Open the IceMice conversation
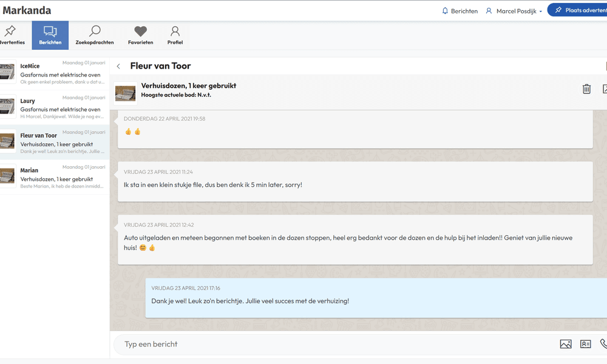The height and width of the screenshot is (364, 607). point(55,73)
